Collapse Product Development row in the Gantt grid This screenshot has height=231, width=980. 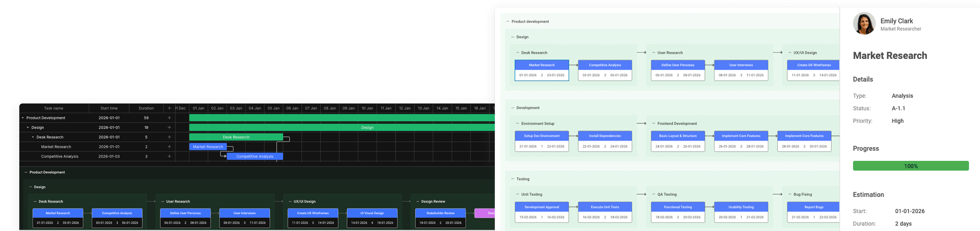point(23,118)
